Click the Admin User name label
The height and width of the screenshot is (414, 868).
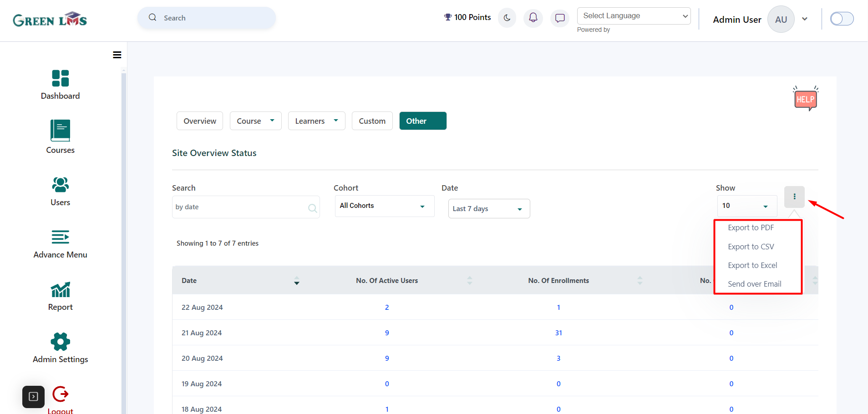(x=737, y=20)
